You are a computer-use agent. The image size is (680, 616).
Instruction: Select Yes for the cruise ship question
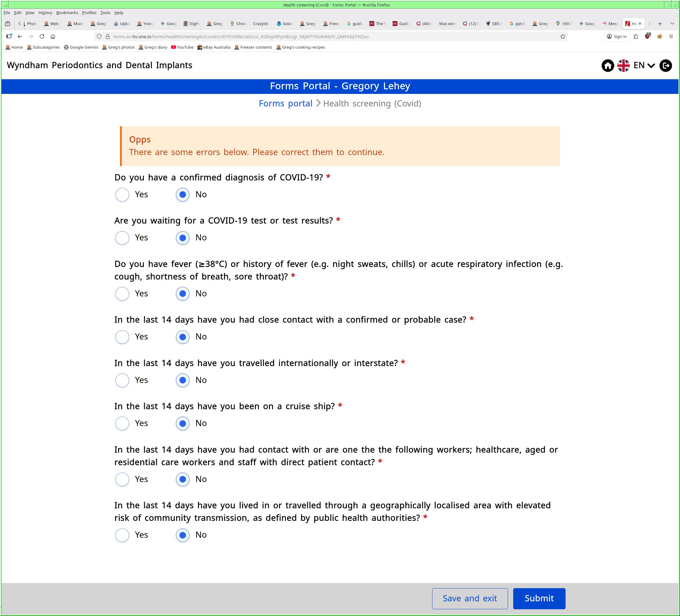122,424
